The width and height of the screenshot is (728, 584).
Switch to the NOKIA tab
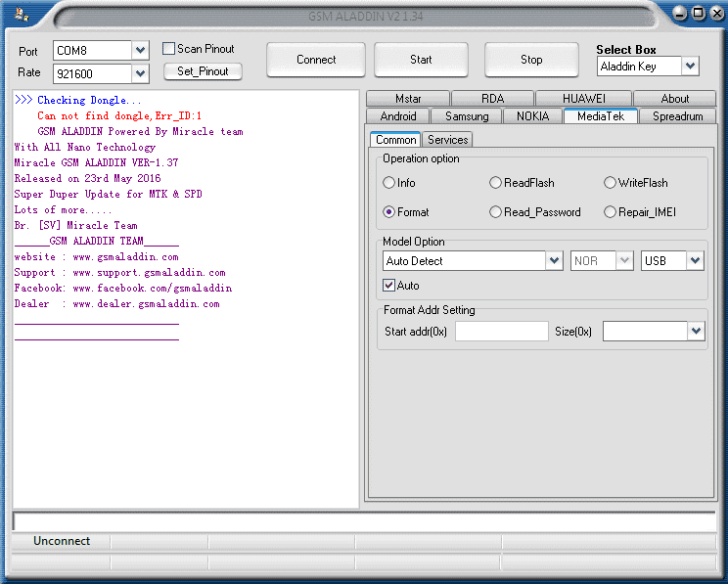tap(532, 116)
